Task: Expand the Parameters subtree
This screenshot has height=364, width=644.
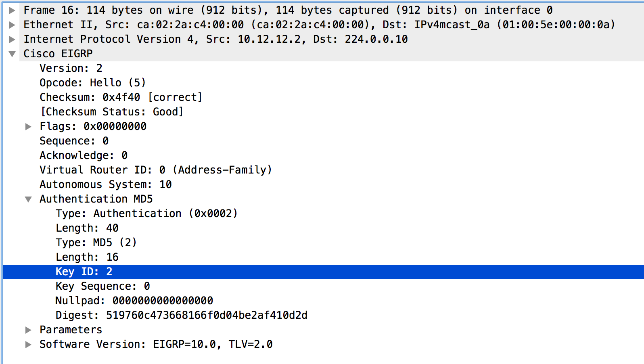Action: 28,330
